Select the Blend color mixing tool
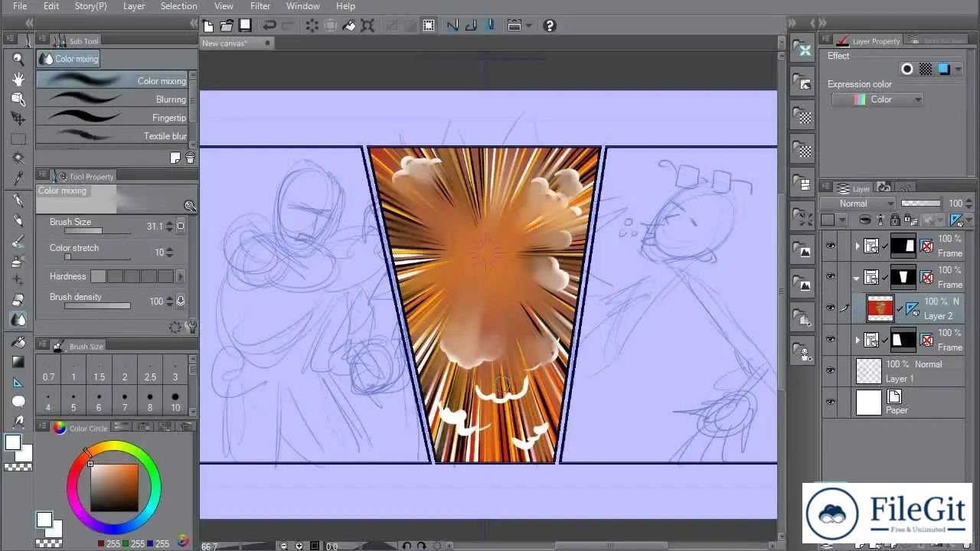The height and width of the screenshot is (551, 980). point(18,320)
